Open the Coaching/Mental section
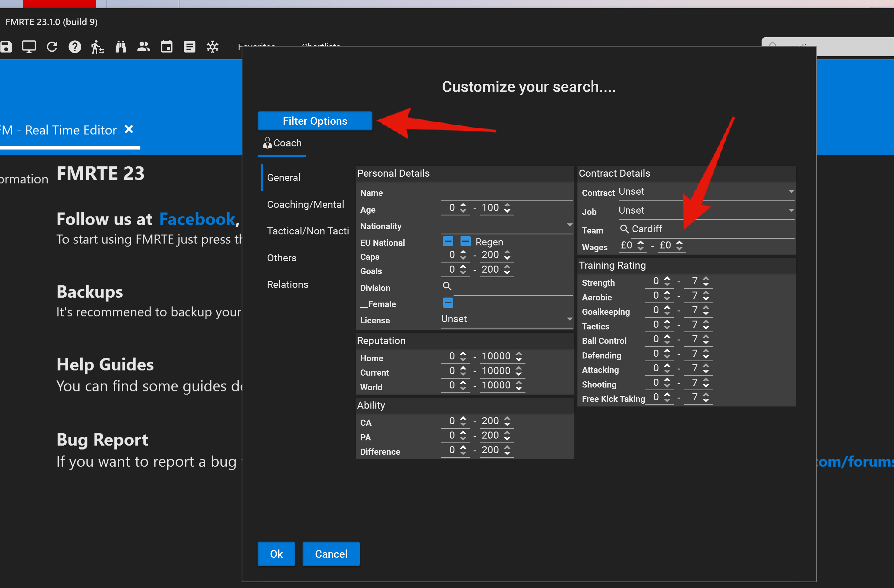Screen dimensions: 894x588 click(x=305, y=204)
